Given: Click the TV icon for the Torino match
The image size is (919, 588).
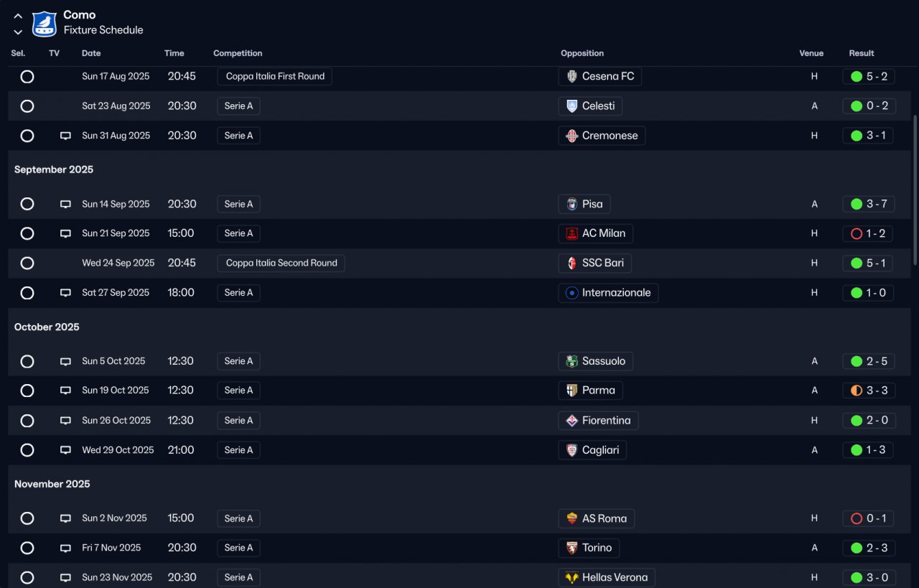Looking at the screenshot, I should coord(65,548).
